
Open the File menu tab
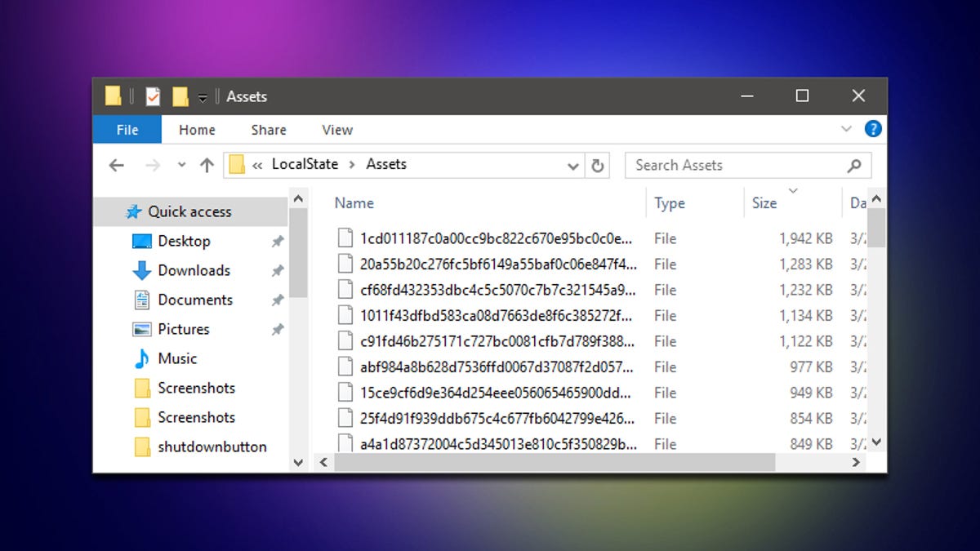click(x=127, y=130)
